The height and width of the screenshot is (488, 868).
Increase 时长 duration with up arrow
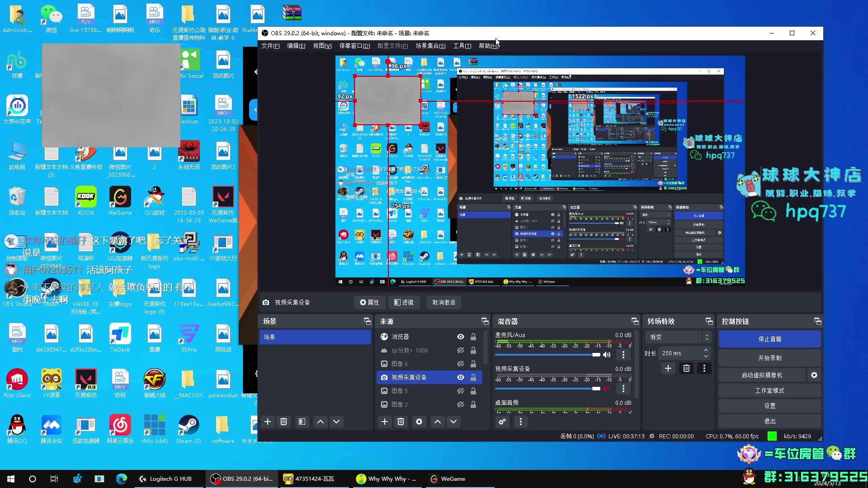[706, 350]
